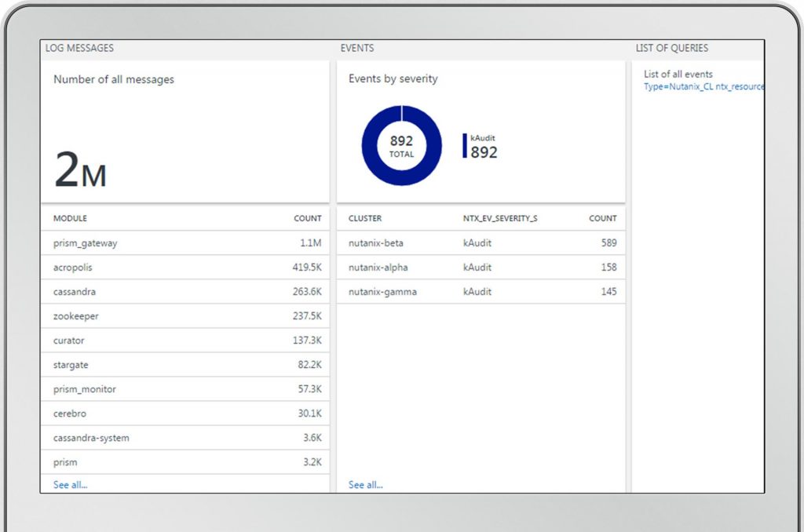This screenshot has height=532, width=804.
Task: Select the cassandra-system module row
Action: pos(185,438)
